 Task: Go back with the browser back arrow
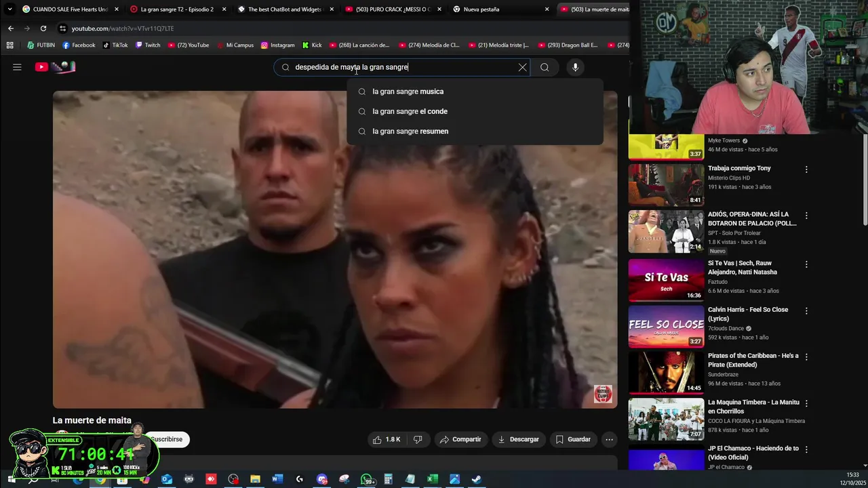[x=11, y=28]
